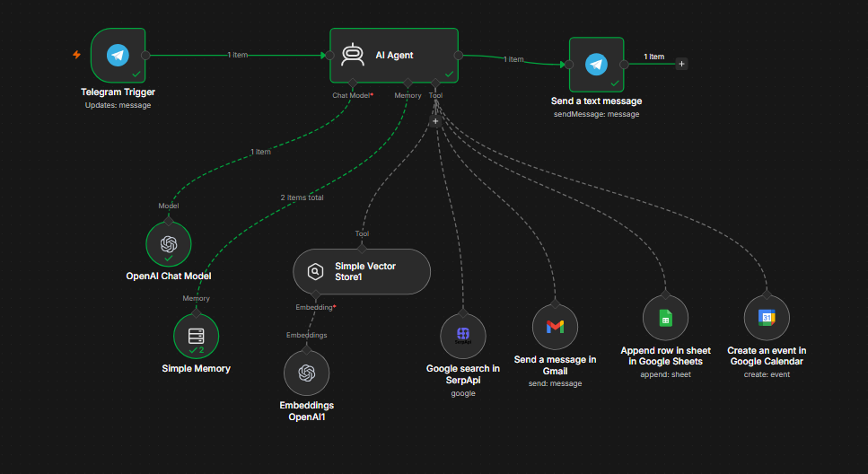This screenshot has height=474, width=868.
Task: Add another tool via the Tool plus button
Action: pos(435,121)
